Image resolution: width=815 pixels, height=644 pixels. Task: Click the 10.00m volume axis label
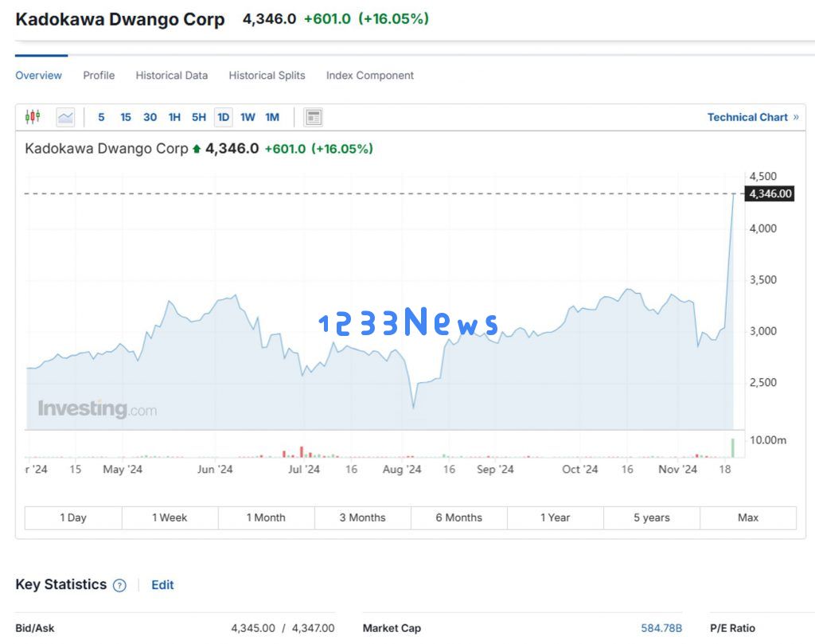pyautogui.click(x=768, y=440)
